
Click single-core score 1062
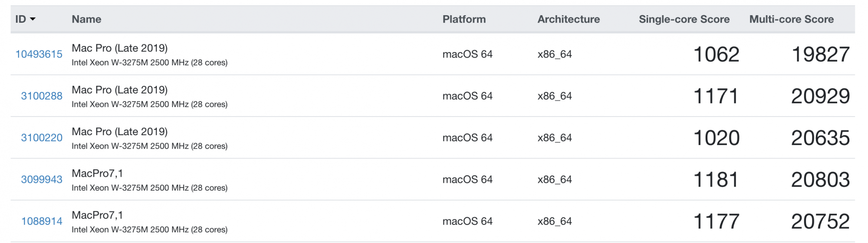[716, 55]
